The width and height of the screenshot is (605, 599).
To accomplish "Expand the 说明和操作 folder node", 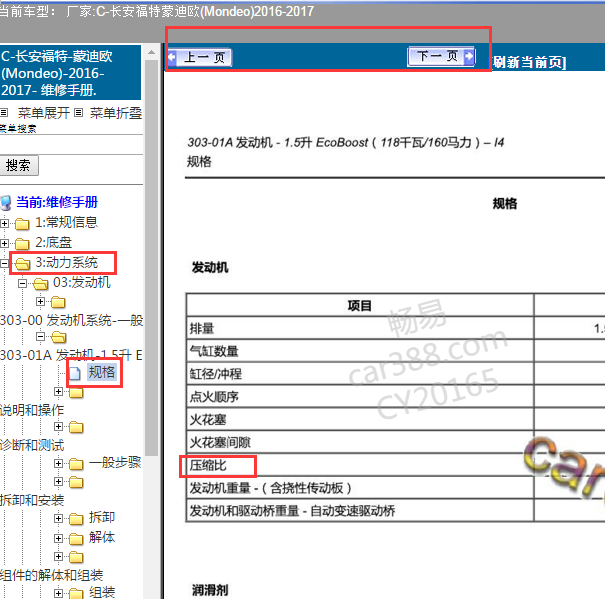I will pyautogui.click(x=58, y=391).
